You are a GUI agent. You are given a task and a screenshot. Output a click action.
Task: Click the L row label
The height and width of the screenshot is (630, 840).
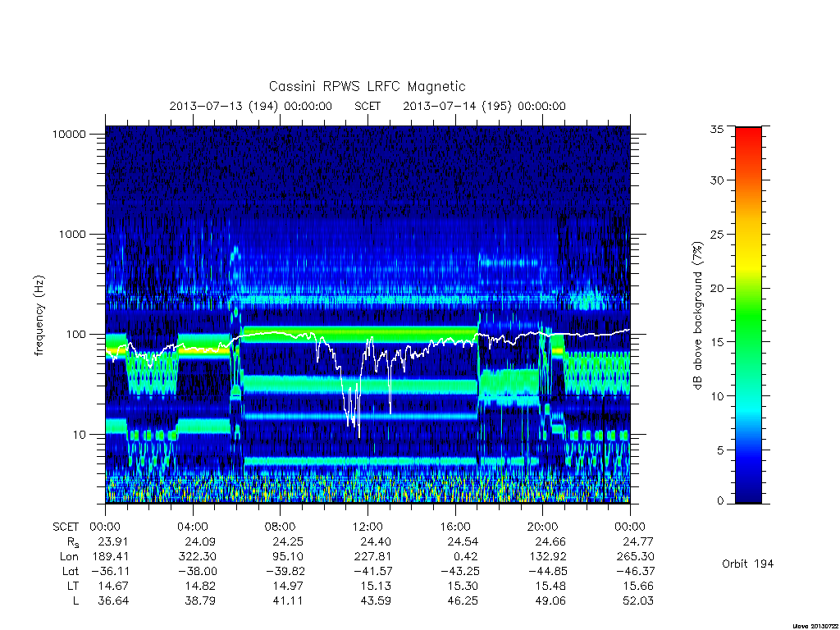point(75,601)
